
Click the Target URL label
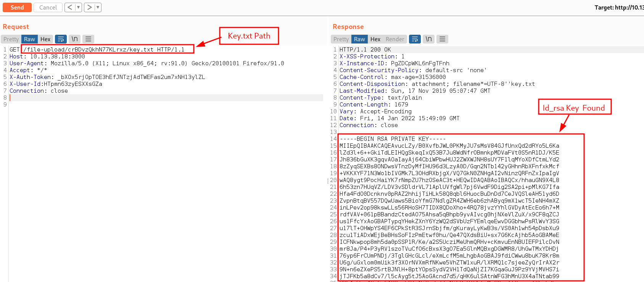(619, 7)
